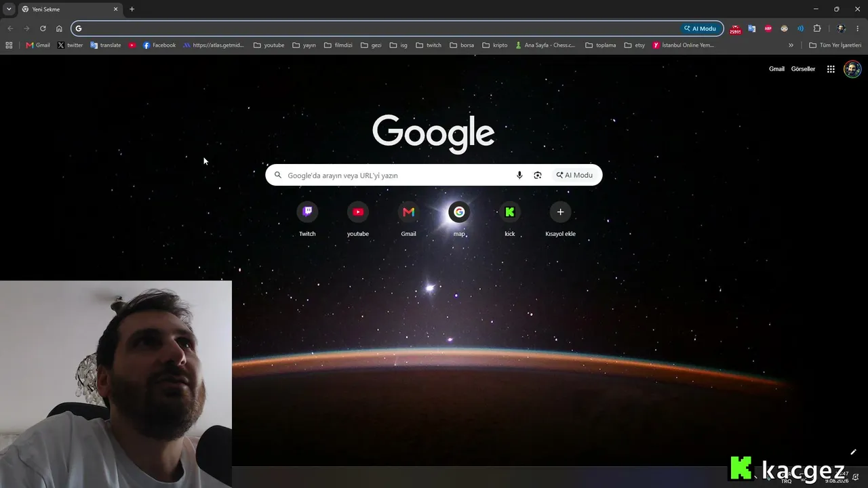Open the İstanbul Online Yemek bookmark
868x488 pixels.
point(684,45)
